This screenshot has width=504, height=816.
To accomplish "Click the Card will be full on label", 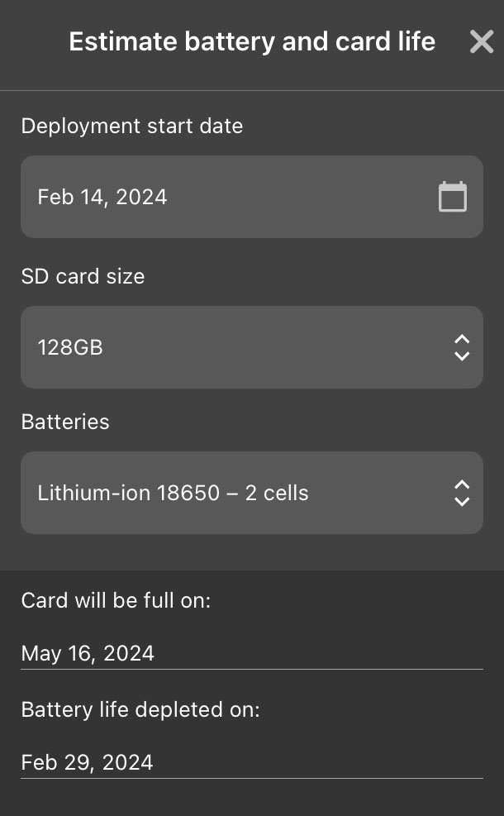I will pyautogui.click(x=116, y=600).
